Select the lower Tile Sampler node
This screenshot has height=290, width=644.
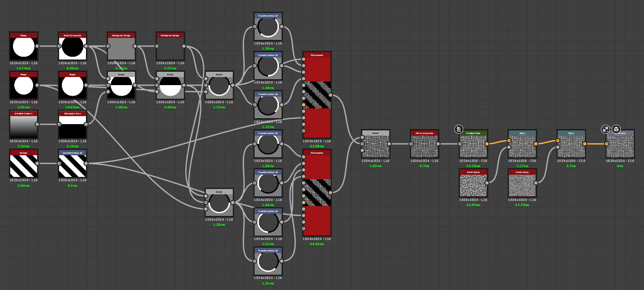(317, 193)
